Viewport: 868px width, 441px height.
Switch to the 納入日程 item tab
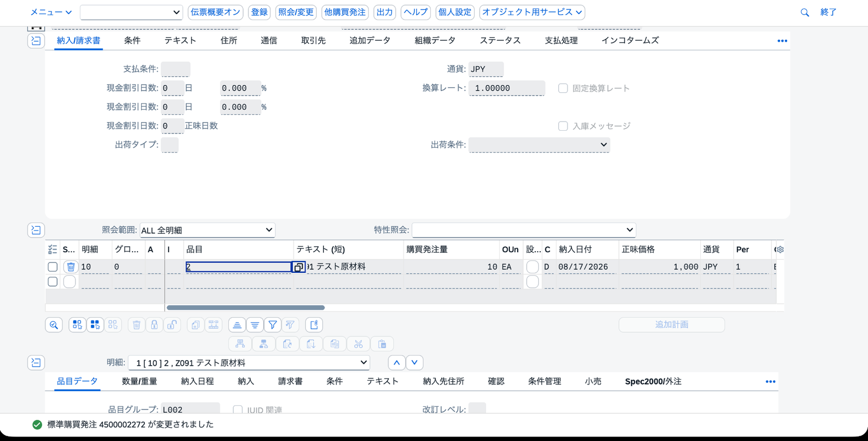click(197, 381)
